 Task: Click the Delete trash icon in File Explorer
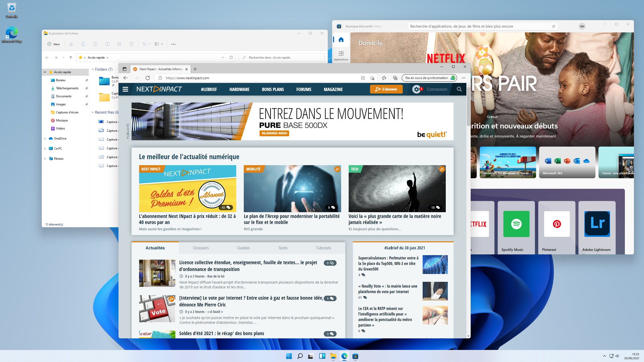132,44
